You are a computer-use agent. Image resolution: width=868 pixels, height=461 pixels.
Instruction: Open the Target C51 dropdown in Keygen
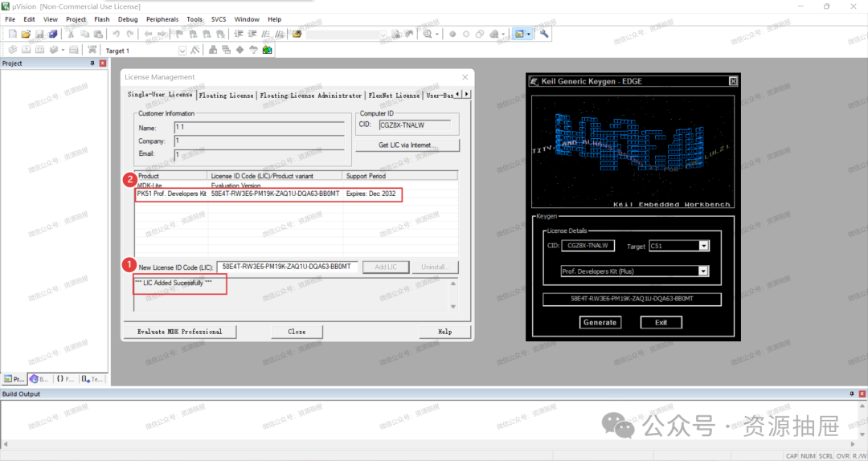pos(703,246)
